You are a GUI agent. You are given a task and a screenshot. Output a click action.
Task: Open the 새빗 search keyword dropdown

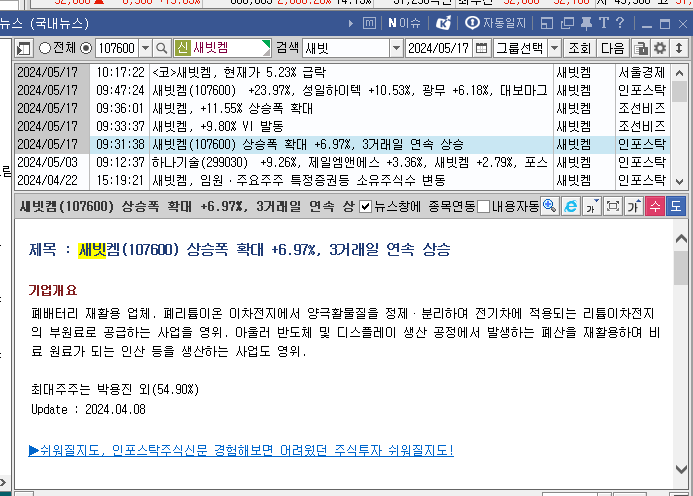point(396,48)
